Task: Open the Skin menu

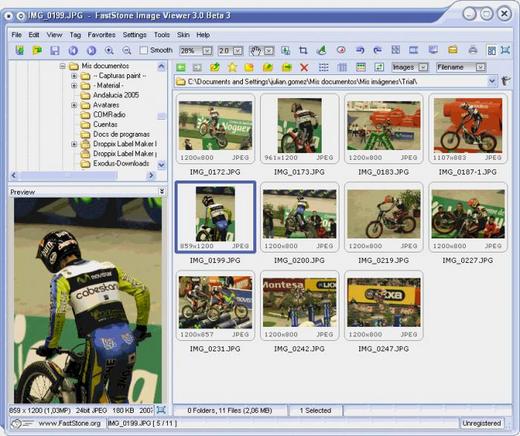Action: tap(183, 35)
